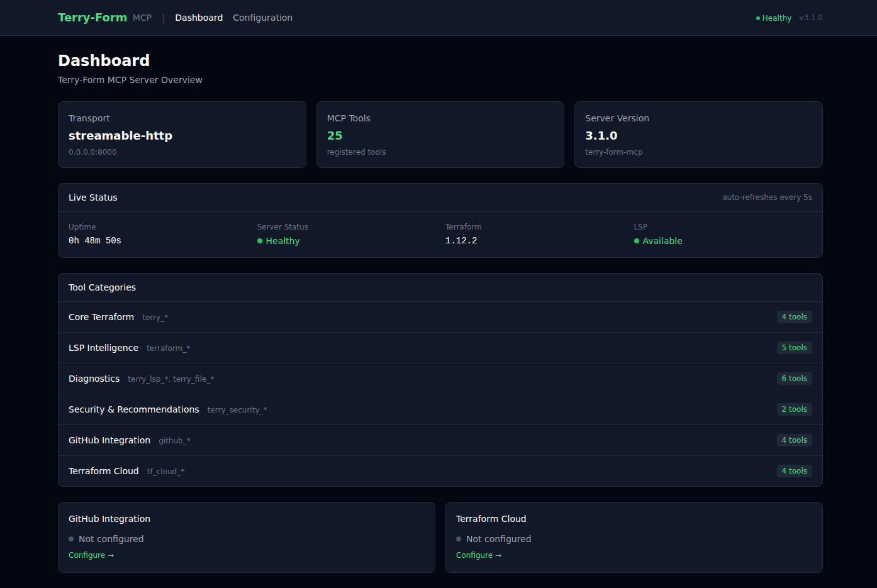Click the 5 tools badge beside LSP Intelligence
The height and width of the screenshot is (588, 877).
click(x=794, y=347)
